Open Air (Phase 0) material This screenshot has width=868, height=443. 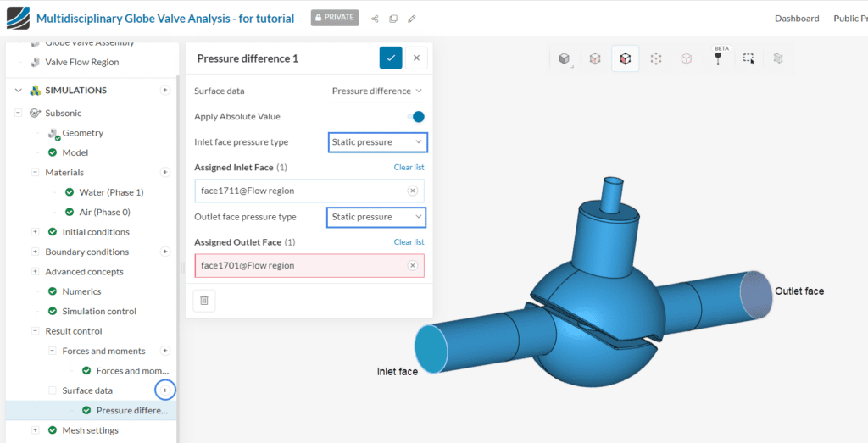(x=104, y=212)
